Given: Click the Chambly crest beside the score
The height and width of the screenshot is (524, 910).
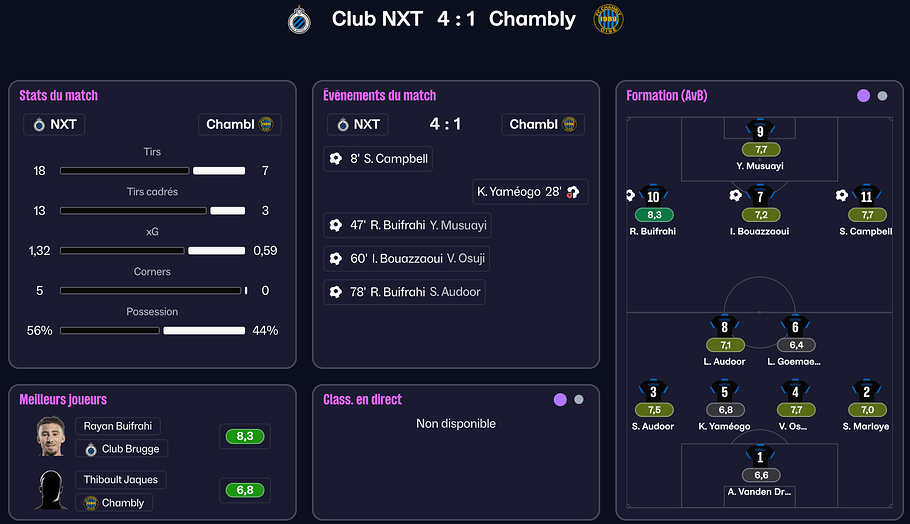Looking at the screenshot, I should (608, 19).
